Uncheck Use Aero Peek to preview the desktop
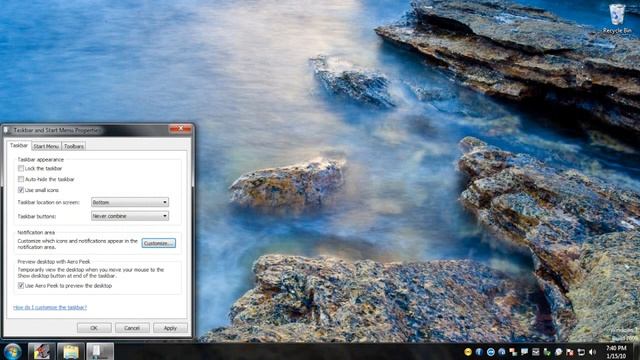Screen dimensions: 640x360 tap(21, 286)
